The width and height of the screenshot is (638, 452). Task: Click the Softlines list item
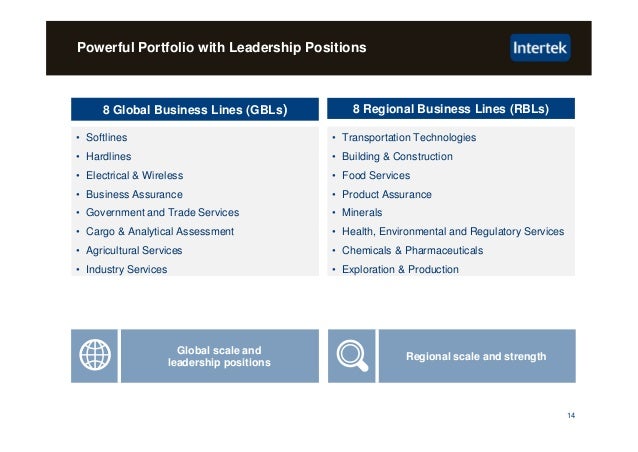tap(107, 138)
